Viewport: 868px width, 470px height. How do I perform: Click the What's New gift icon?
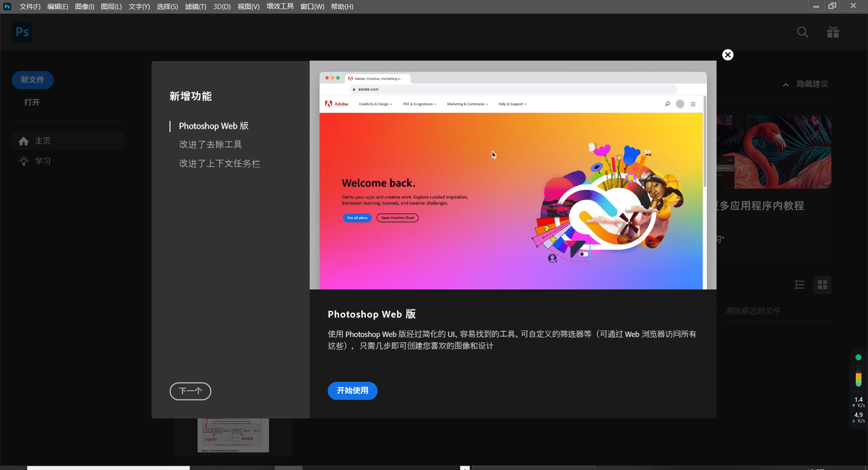[x=833, y=32]
